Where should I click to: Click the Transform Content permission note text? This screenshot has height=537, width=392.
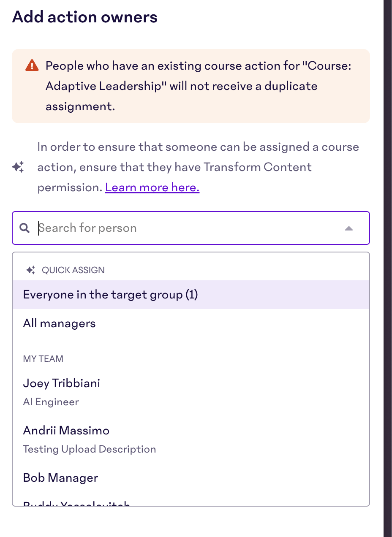(198, 167)
